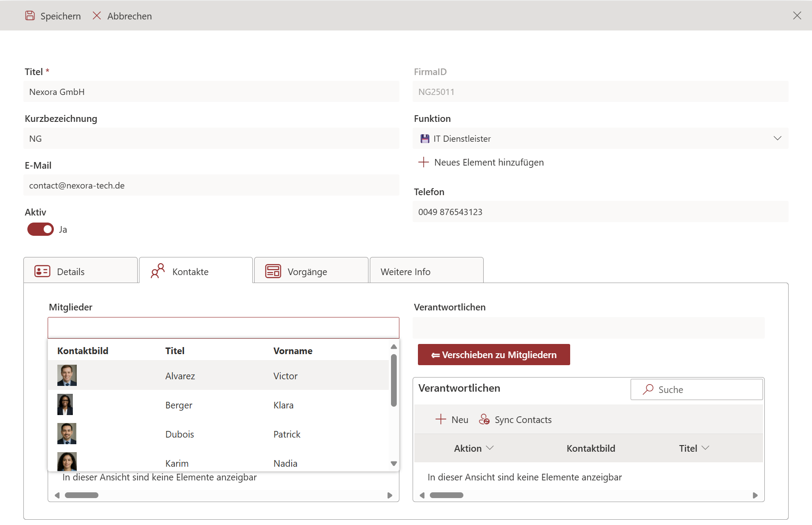The width and height of the screenshot is (812, 525).
Task: Click the Speichern save icon
Action: [30, 16]
